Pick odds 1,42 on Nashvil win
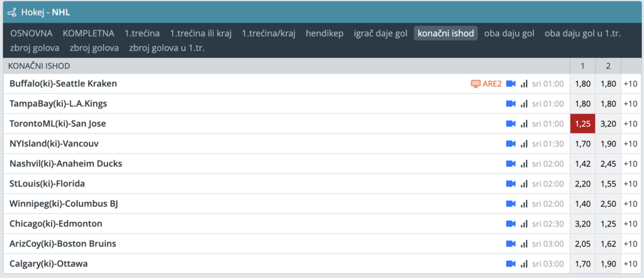 tap(583, 164)
